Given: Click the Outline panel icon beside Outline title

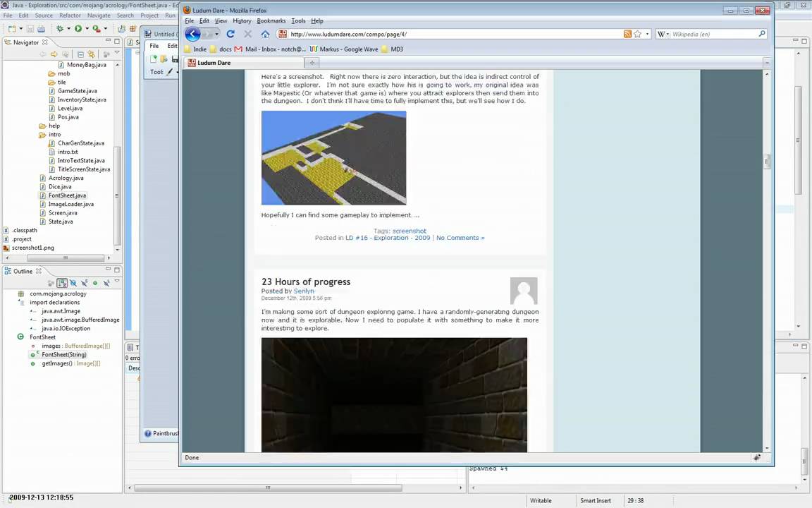Looking at the screenshot, I should pyautogui.click(x=8, y=271).
